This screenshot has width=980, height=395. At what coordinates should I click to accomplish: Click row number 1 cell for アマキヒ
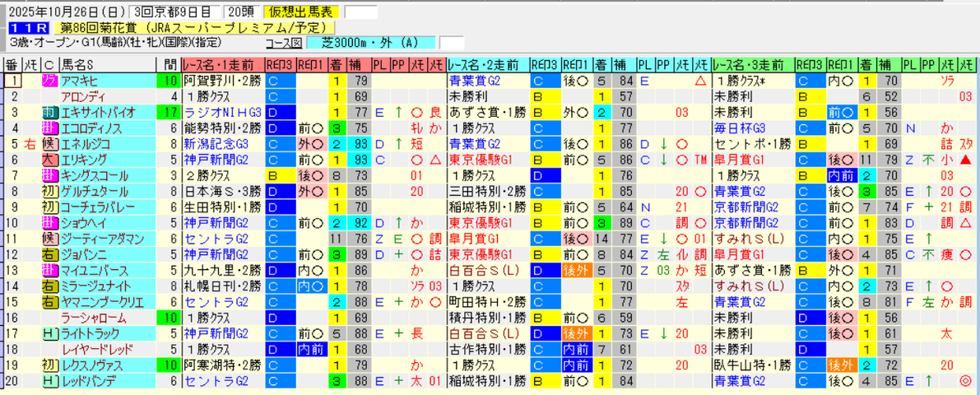(12, 80)
